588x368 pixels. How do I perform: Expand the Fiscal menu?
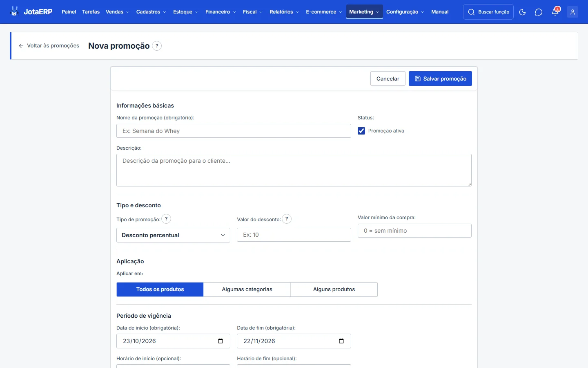(252, 12)
